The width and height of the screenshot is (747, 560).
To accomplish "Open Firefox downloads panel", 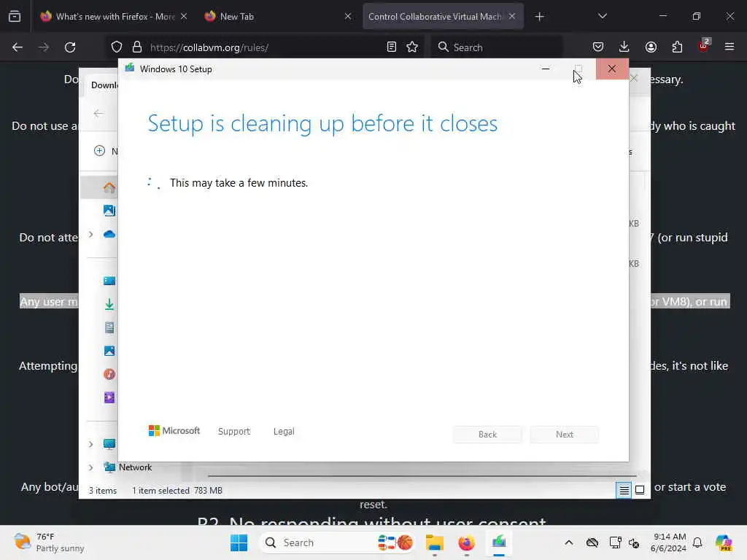I will pyautogui.click(x=624, y=47).
